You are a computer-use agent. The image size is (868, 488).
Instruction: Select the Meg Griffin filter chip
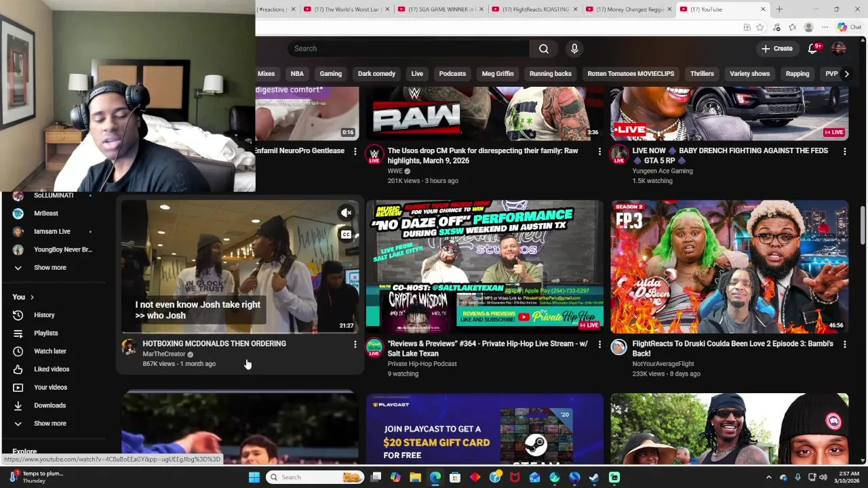[498, 74]
